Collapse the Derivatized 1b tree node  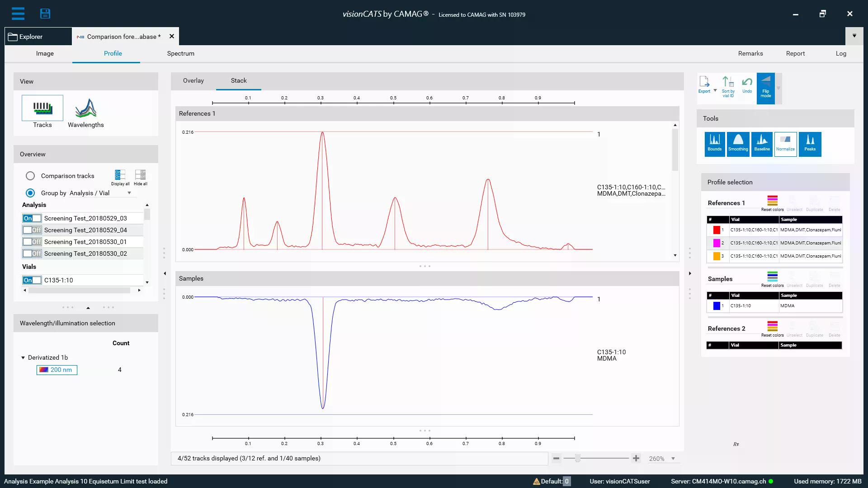[23, 357]
